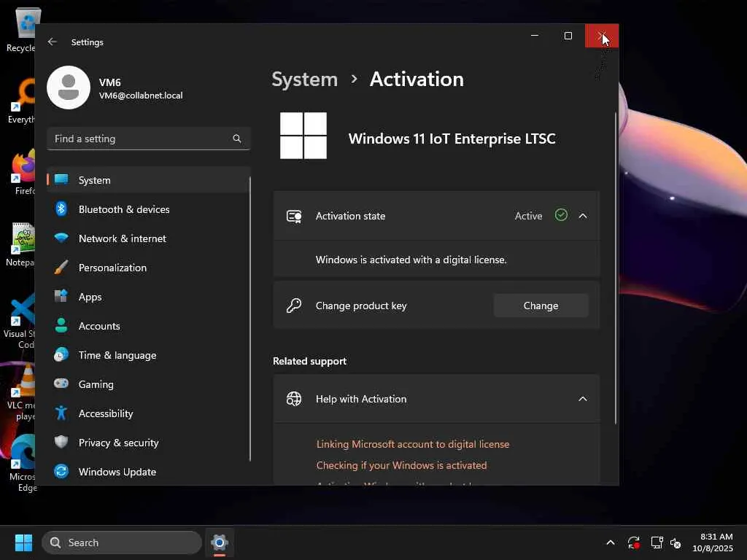Open Personalization settings
747x560 pixels.
pyautogui.click(x=148, y=267)
